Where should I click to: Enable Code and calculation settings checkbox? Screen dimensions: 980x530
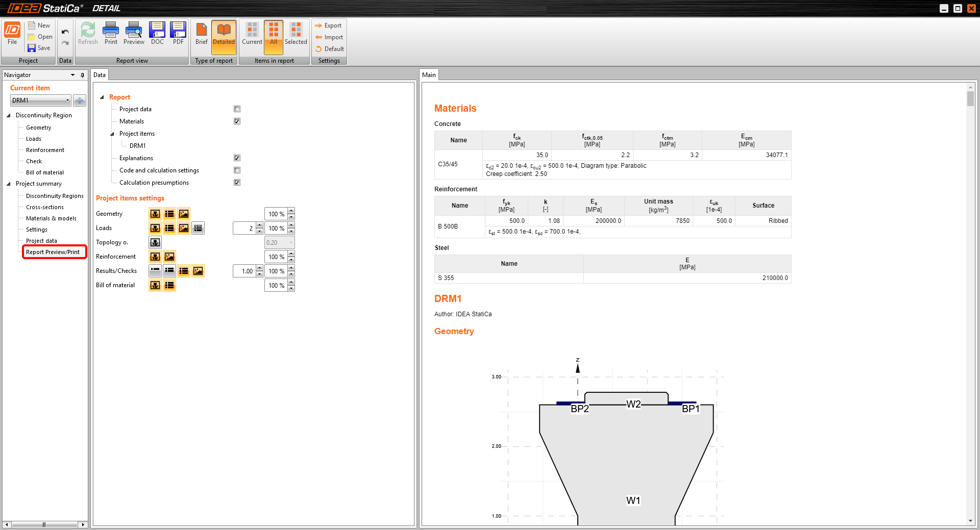(x=237, y=170)
